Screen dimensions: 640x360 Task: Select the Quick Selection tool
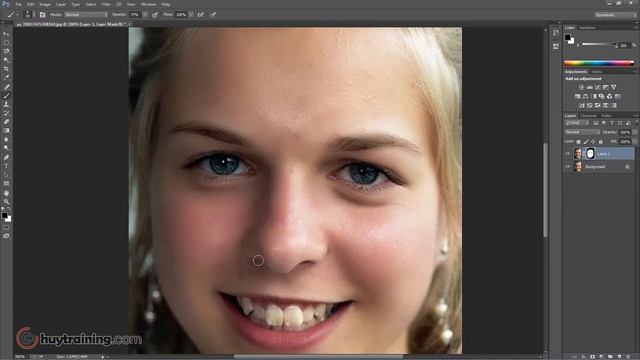click(x=6, y=60)
